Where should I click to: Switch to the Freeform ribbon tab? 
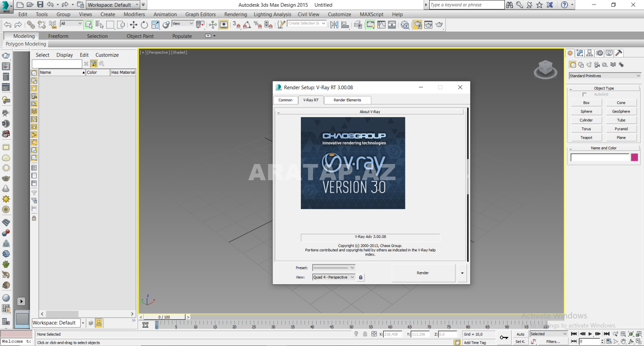(x=58, y=36)
